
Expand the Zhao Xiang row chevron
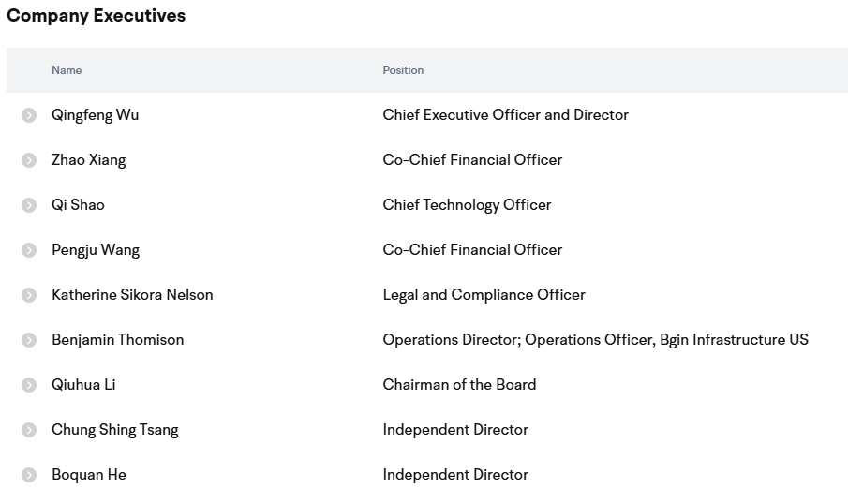tap(29, 160)
